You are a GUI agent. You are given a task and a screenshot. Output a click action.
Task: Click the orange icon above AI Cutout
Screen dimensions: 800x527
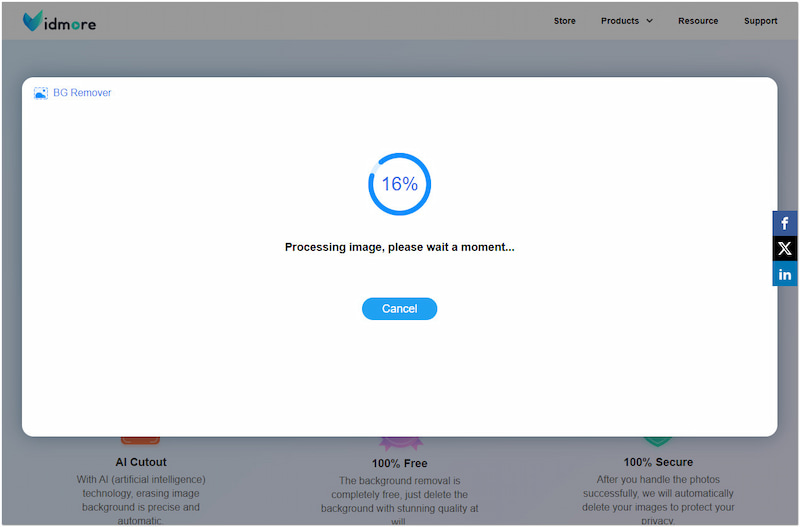(141, 440)
